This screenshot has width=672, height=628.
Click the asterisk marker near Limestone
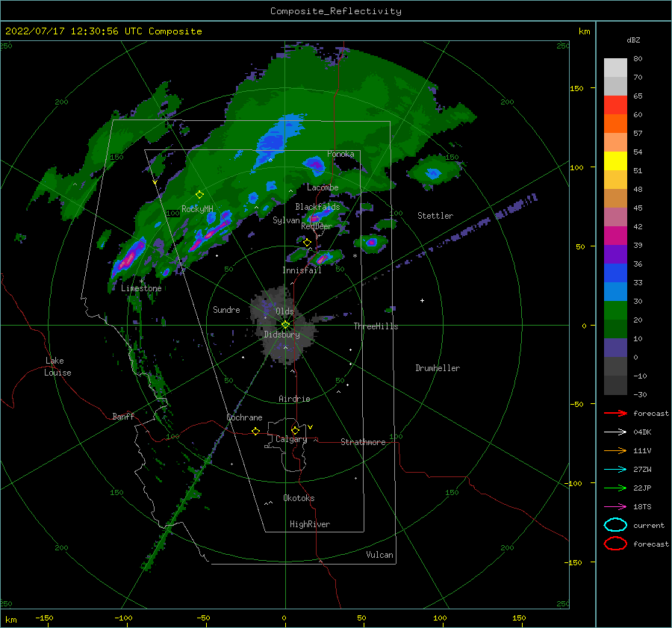click(x=141, y=282)
